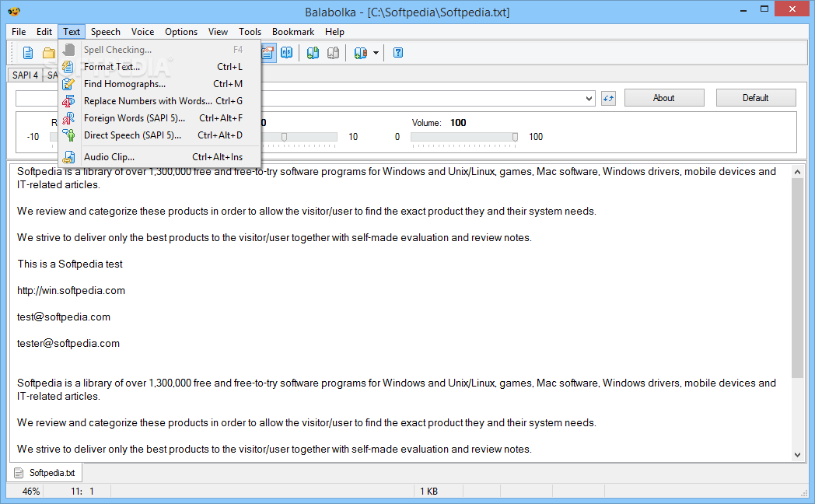Choose Format Text... from the Text menu

pos(160,67)
